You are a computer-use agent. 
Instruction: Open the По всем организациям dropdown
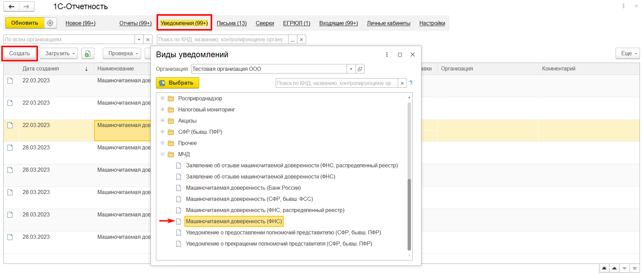pos(139,40)
